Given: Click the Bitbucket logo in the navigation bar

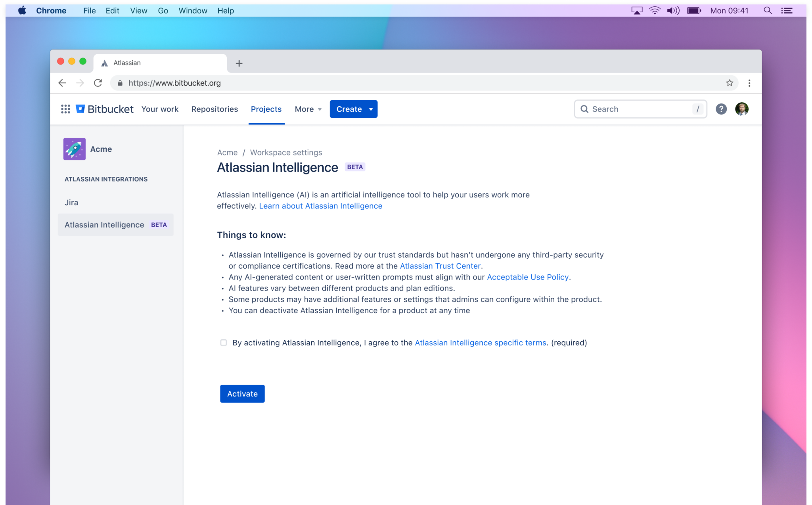Looking at the screenshot, I should (104, 109).
